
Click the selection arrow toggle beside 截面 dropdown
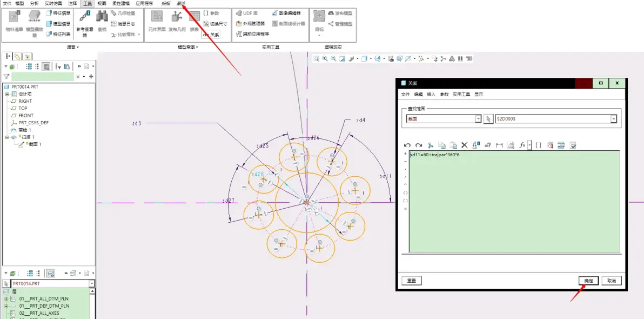[488, 119]
